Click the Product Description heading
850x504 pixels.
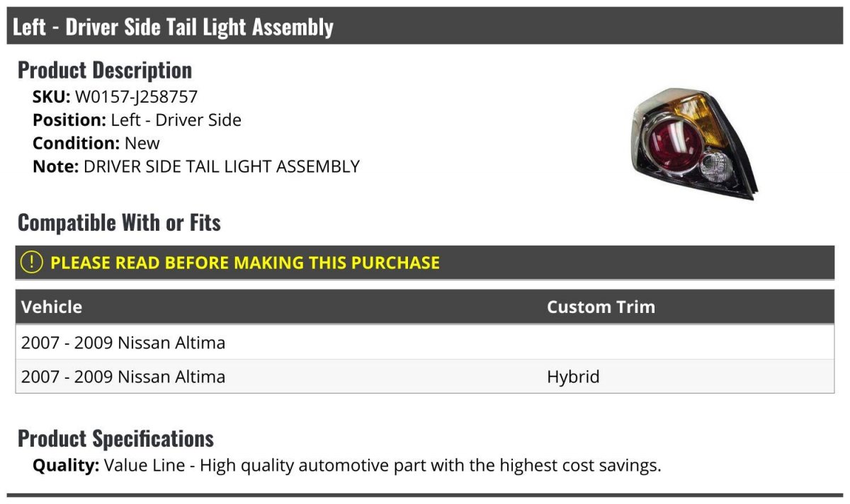click(105, 70)
